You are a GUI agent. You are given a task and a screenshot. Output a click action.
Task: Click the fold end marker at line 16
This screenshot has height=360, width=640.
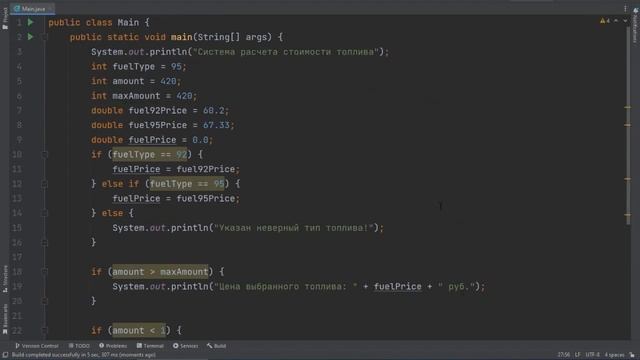pyautogui.click(x=45, y=242)
